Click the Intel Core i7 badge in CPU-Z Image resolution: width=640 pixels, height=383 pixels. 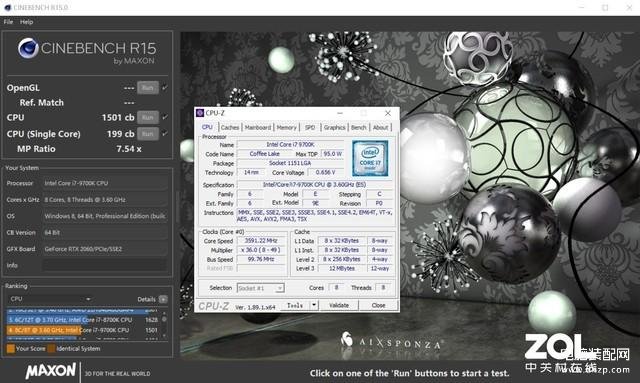tap(370, 158)
